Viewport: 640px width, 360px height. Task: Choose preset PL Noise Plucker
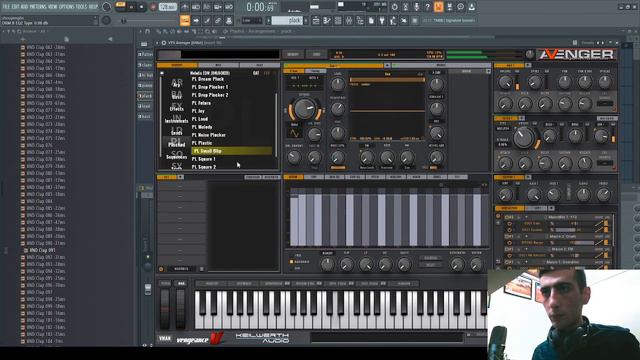(x=209, y=135)
